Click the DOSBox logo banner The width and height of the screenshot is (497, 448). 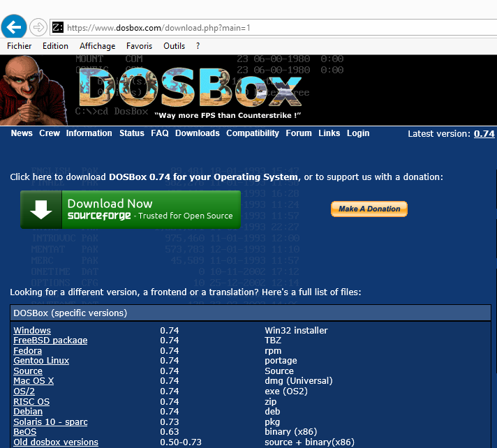190,87
